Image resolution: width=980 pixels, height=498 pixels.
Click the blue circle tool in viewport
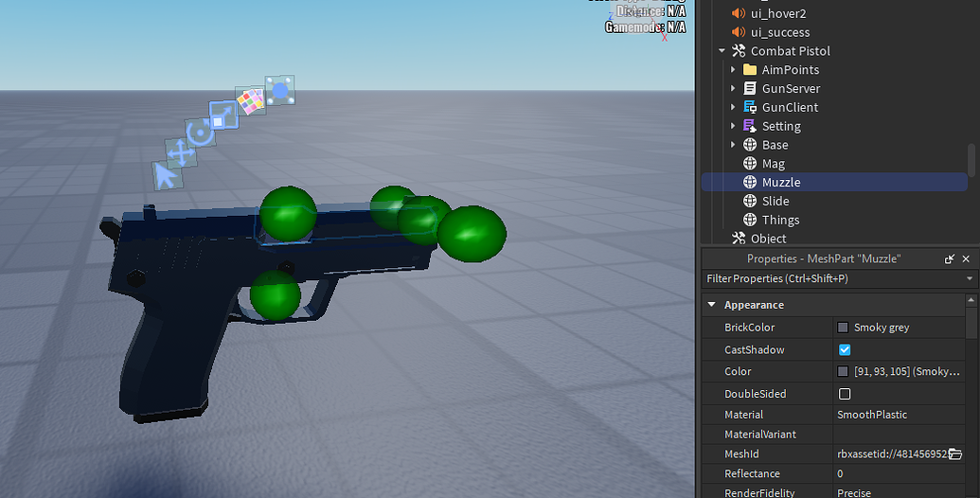click(x=279, y=91)
